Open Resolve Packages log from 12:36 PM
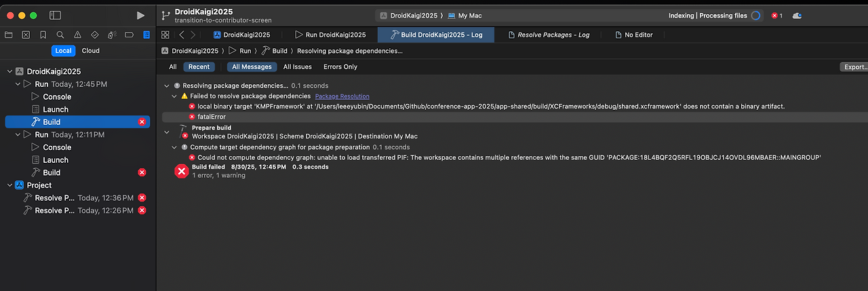This screenshot has width=868, height=291. [x=78, y=197]
